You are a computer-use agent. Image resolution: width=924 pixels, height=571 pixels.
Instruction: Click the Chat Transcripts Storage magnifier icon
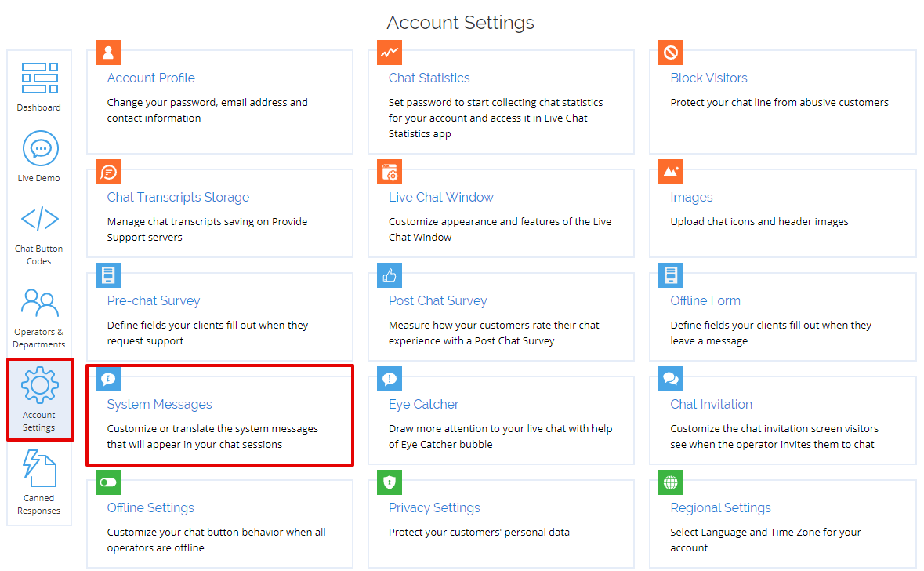tap(107, 172)
